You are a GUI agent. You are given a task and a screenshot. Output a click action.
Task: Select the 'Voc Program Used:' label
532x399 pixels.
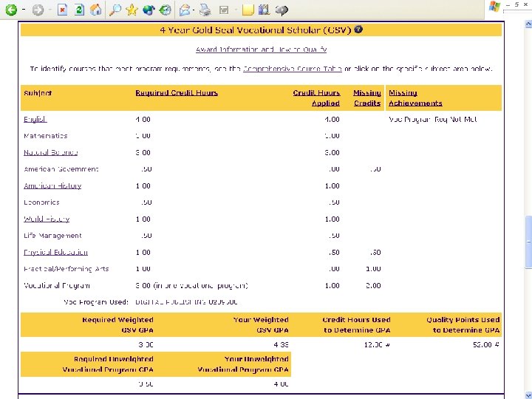pyautogui.click(x=96, y=302)
